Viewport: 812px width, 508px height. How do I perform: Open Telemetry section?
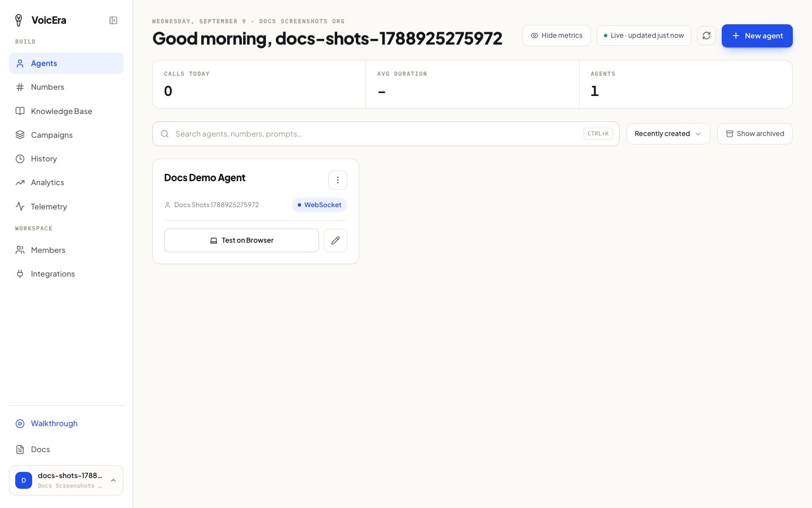point(66,207)
